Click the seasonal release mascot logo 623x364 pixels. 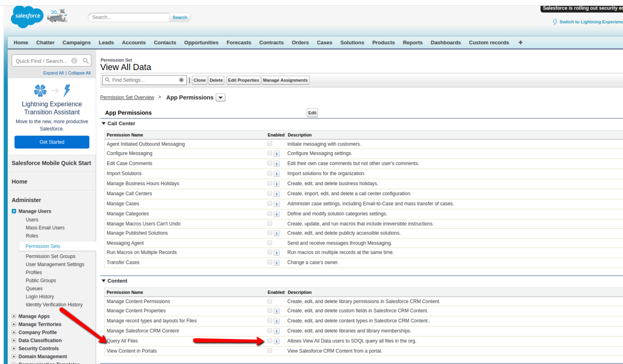point(57,16)
